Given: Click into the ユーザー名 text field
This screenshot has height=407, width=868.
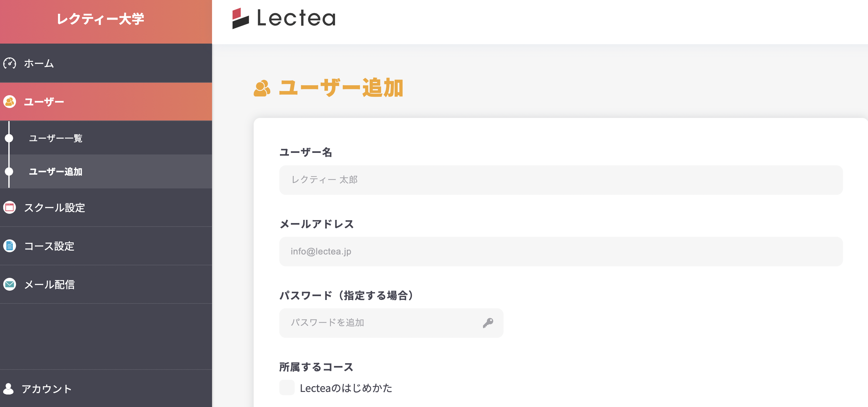Looking at the screenshot, I should (x=561, y=180).
